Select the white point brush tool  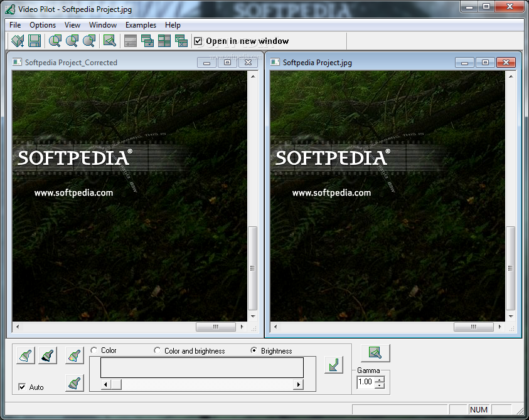(26, 355)
